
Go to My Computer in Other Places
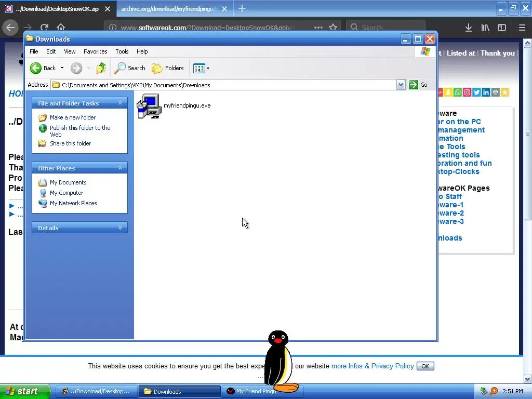click(66, 193)
